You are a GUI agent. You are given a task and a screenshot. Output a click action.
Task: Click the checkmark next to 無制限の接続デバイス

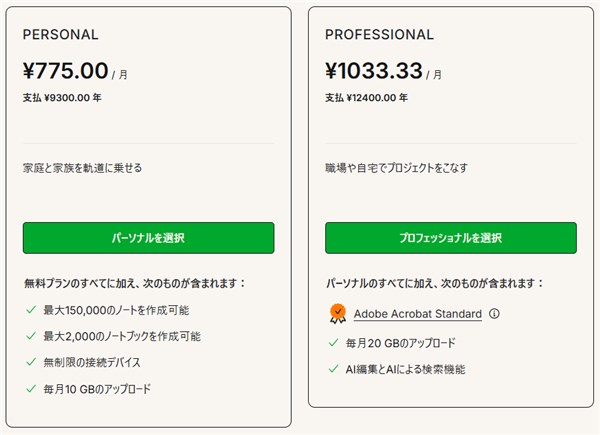(31, 362)
